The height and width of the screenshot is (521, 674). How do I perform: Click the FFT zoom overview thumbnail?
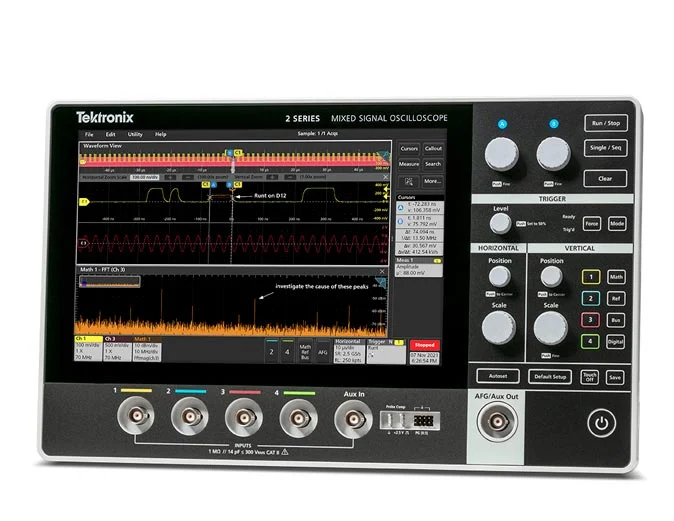[110, 282]
